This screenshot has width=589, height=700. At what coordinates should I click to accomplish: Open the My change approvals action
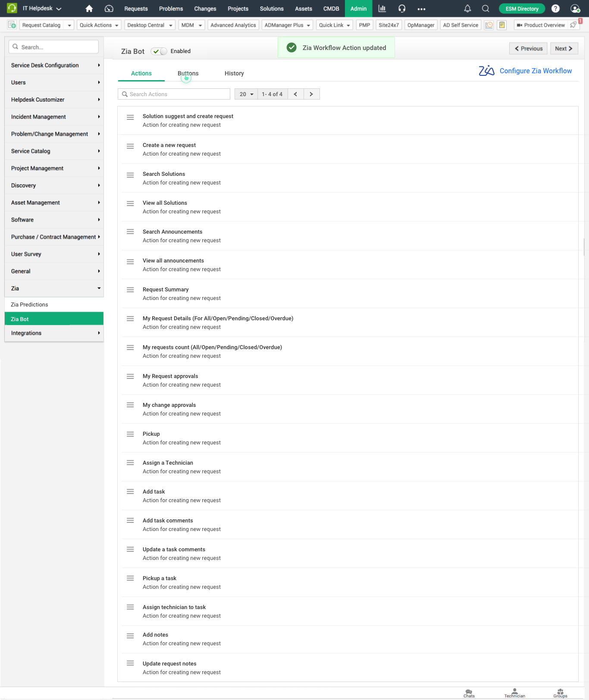click(169, 405)
